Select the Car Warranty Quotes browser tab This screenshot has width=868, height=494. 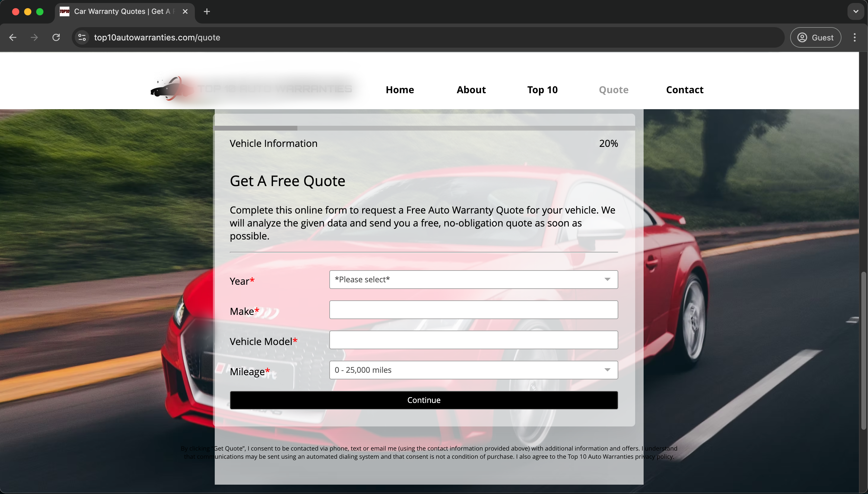(x=125, y=11)
